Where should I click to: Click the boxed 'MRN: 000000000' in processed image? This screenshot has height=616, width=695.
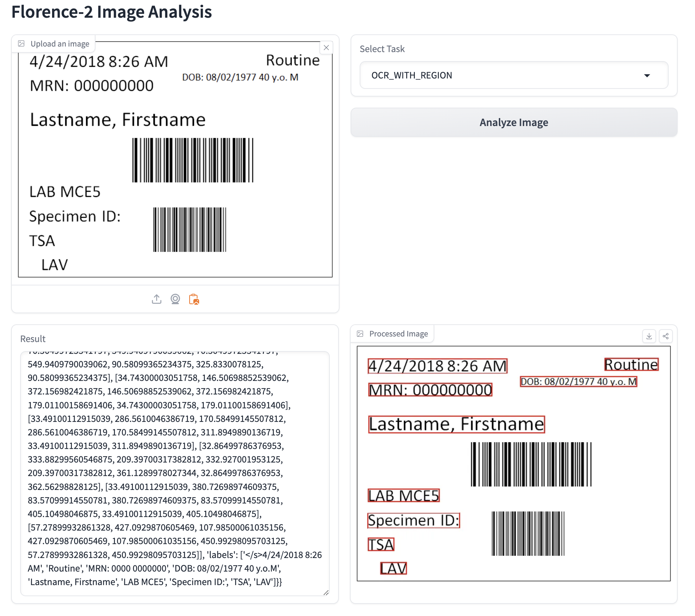430,390
